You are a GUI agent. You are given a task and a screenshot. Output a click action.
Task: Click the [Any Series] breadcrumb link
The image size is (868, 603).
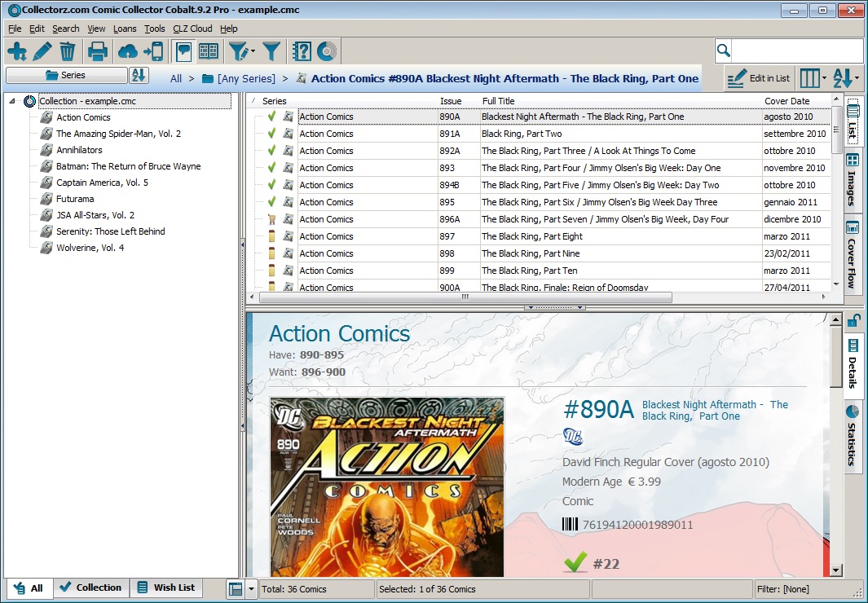point(246,78)
